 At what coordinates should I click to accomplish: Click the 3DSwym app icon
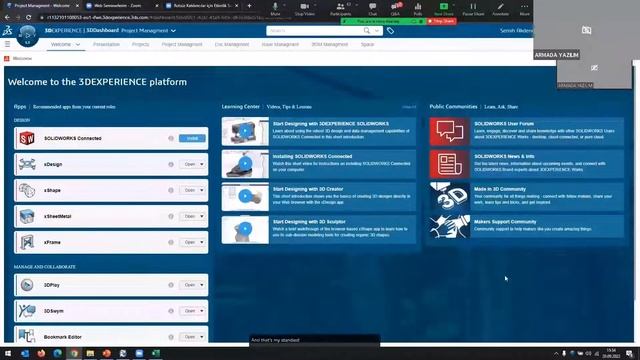(27, 311)
